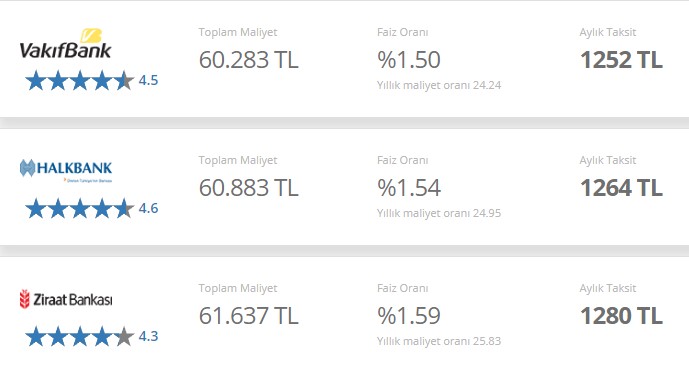689x369 pixels.
Task: Click monthly installment 1252 TL
Action: point(621,60)
